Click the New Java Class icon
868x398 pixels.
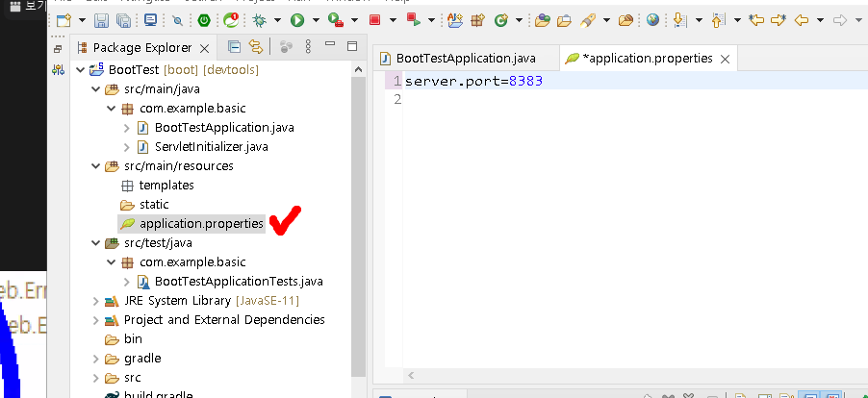[501, 20]
